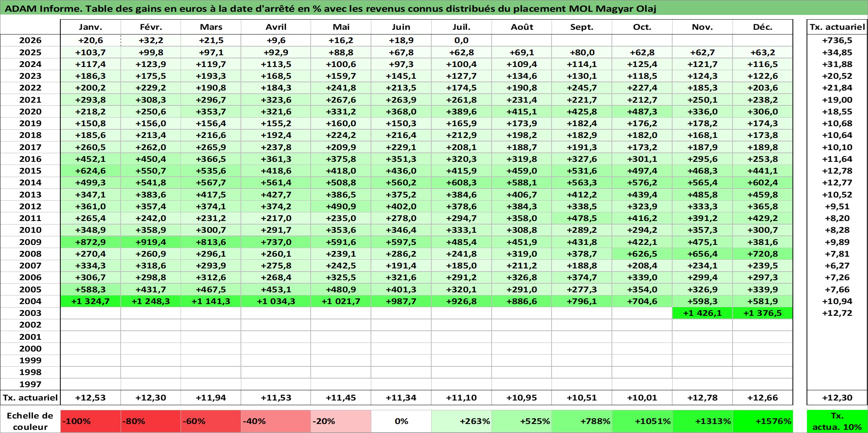Image resolution: width=868 pixels, height=433 pixels.
Task: Select cell +478,5 in row 2011
Action: pos(582,218)
